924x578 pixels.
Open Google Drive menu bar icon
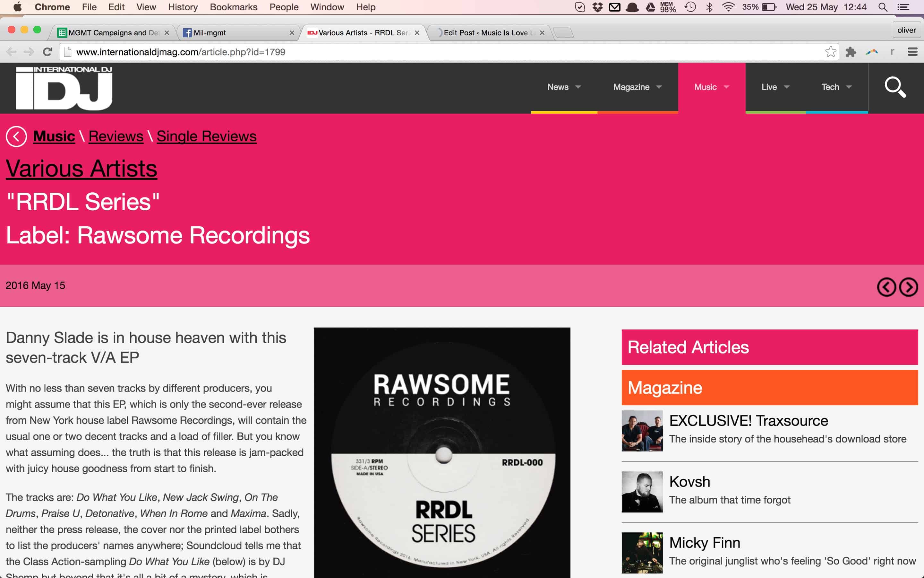tap(651, 7)
